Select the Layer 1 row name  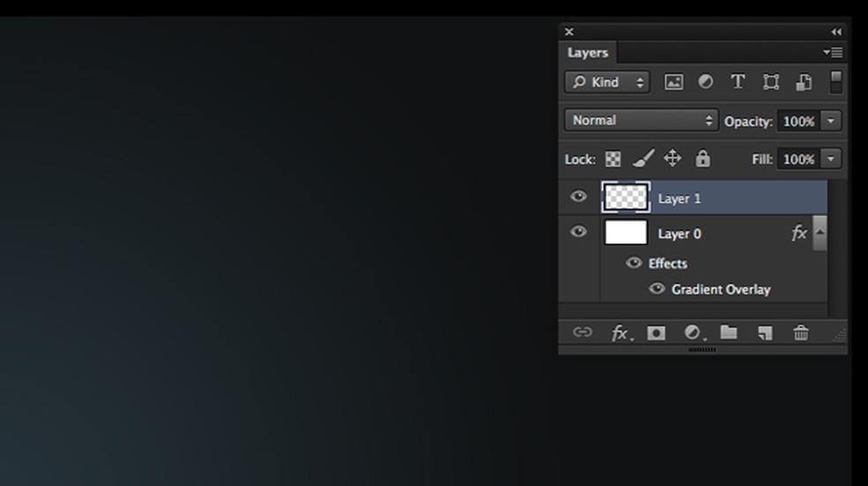click(x=679, y=198)
